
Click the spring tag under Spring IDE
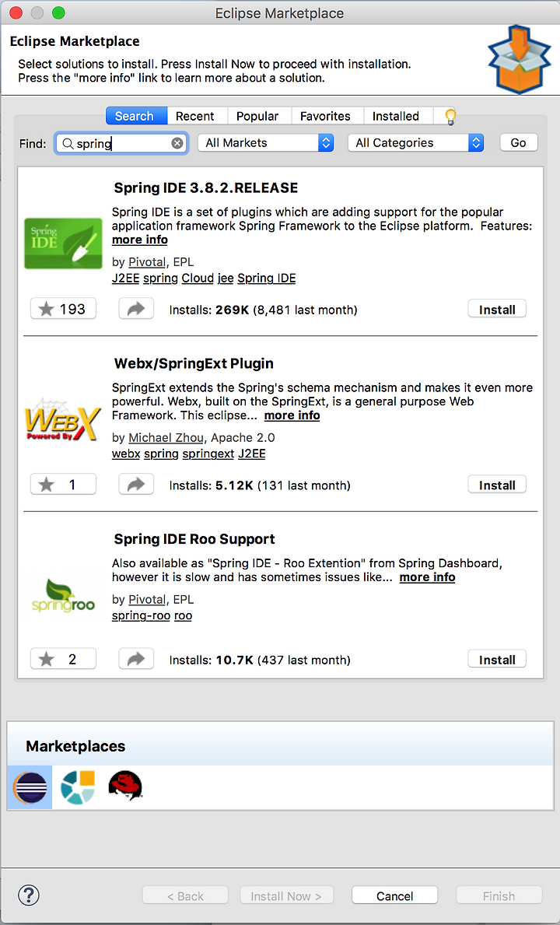pyautogui.click(x=160, y=278)
